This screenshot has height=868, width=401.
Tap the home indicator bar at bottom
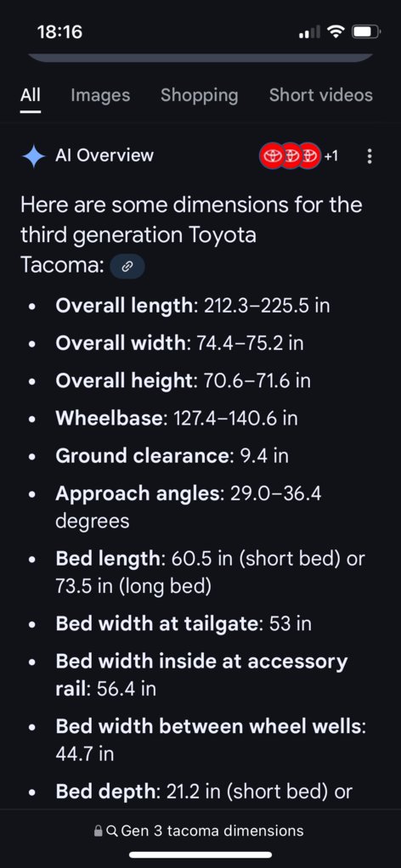coord(200,854)
